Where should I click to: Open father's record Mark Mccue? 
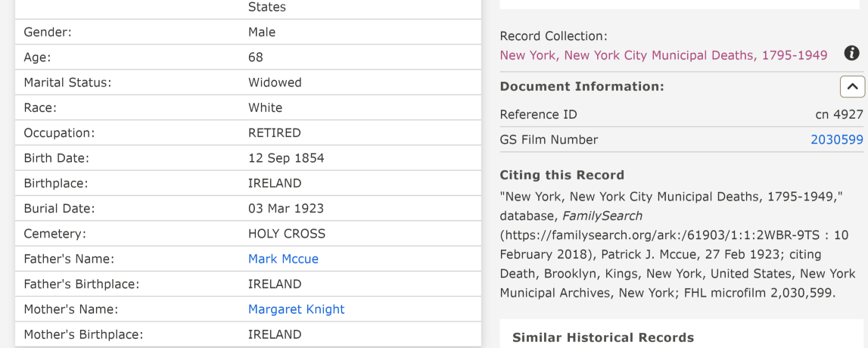tap(283, 259)
